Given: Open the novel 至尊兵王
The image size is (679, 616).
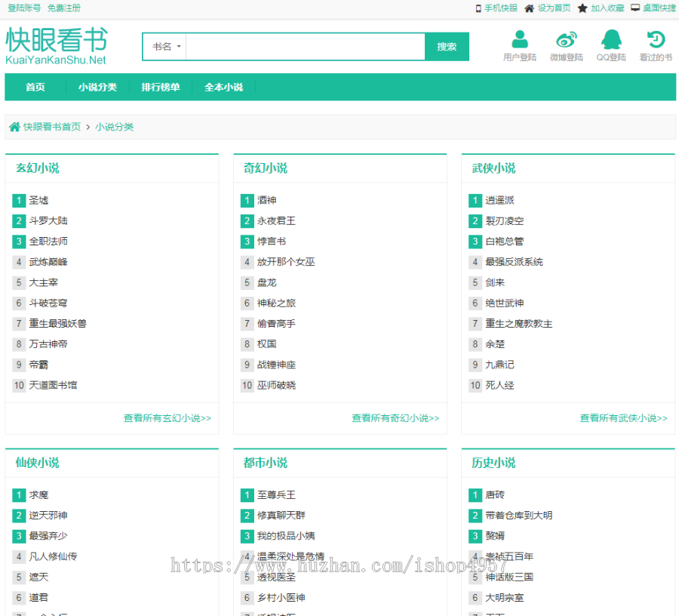Looking at the screenshot, I should (x=276, y=494).
